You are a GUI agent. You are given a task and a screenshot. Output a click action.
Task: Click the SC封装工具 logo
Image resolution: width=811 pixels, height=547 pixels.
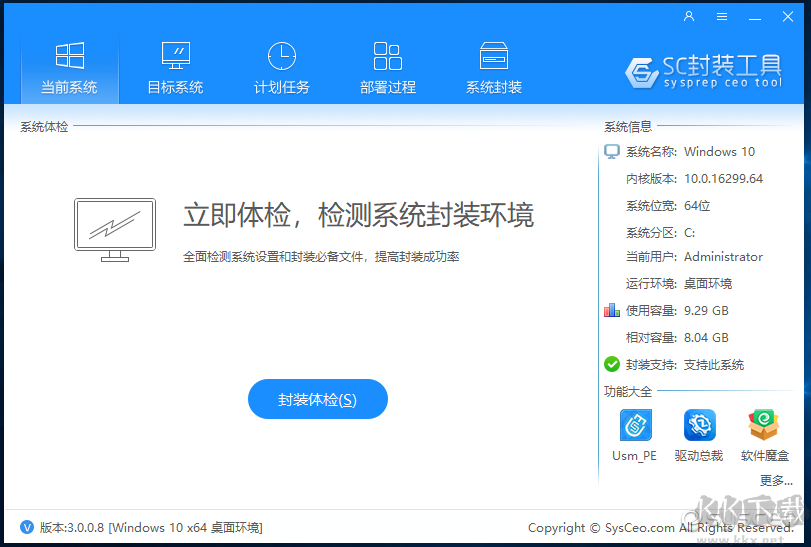coord(704,69)
